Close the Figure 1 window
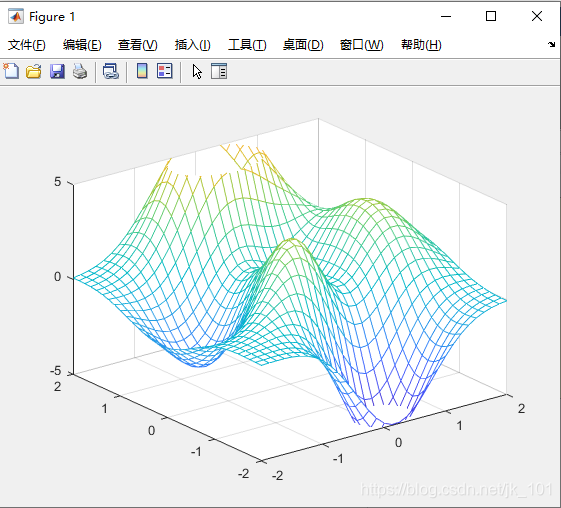561x508 pixels. 537,16
